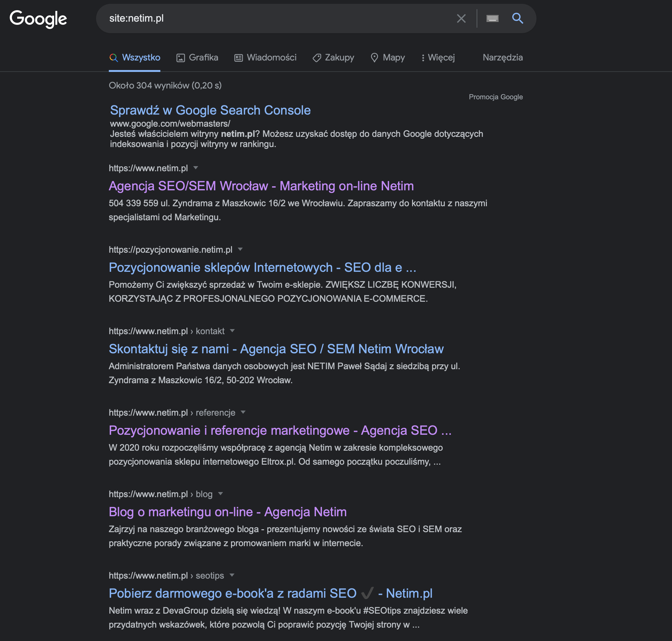Open the on-screen keyboard icon
672x641 pixels.
tap(492, 18)
